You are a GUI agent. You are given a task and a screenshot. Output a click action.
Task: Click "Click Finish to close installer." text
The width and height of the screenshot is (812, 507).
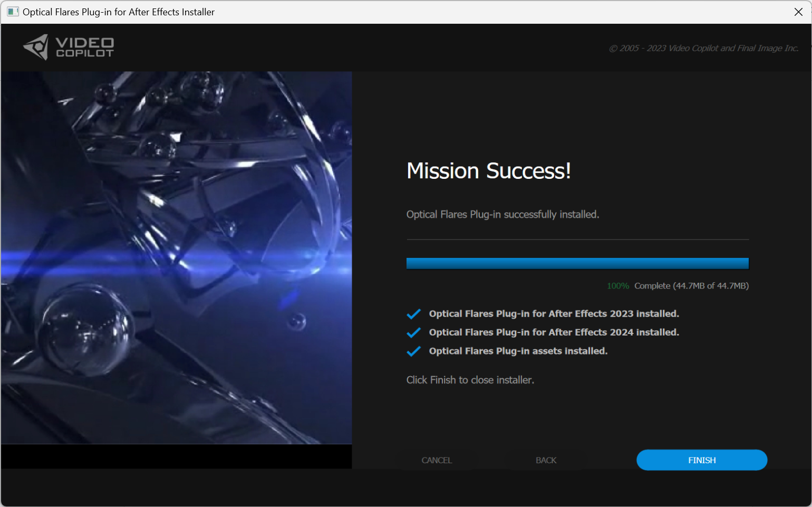tap(470, 380)
